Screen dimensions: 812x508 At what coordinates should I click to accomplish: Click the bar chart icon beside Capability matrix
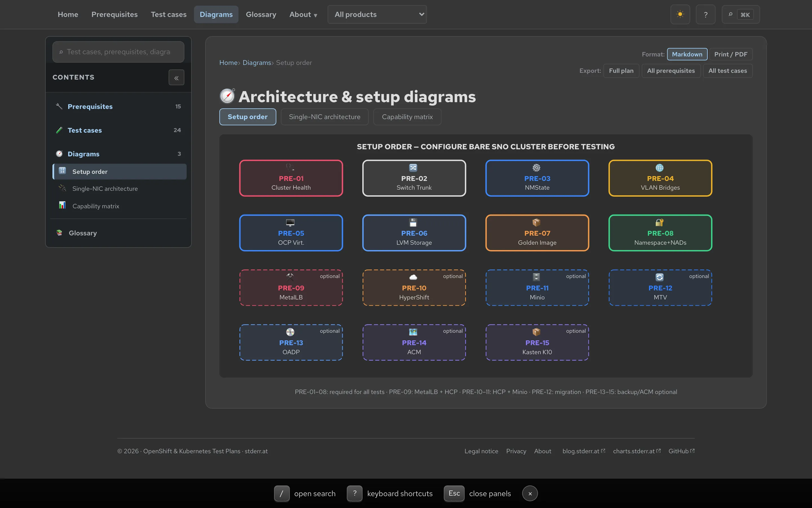tap(62, 205)
